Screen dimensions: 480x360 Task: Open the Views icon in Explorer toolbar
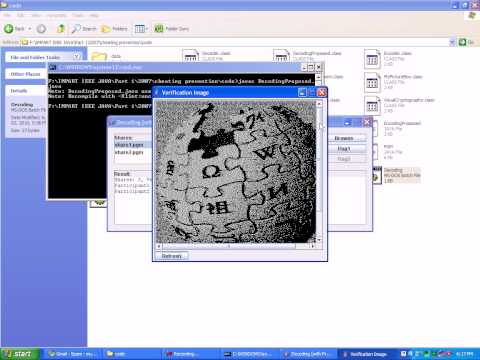coord(139,29)
